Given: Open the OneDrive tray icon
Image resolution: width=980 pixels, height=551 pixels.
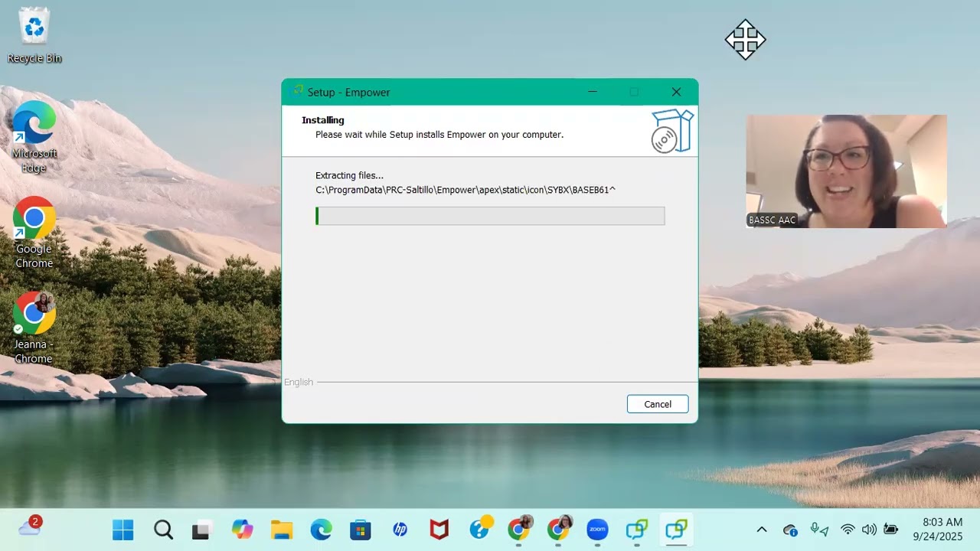Looking at the screenshot, I should [791, 530].
